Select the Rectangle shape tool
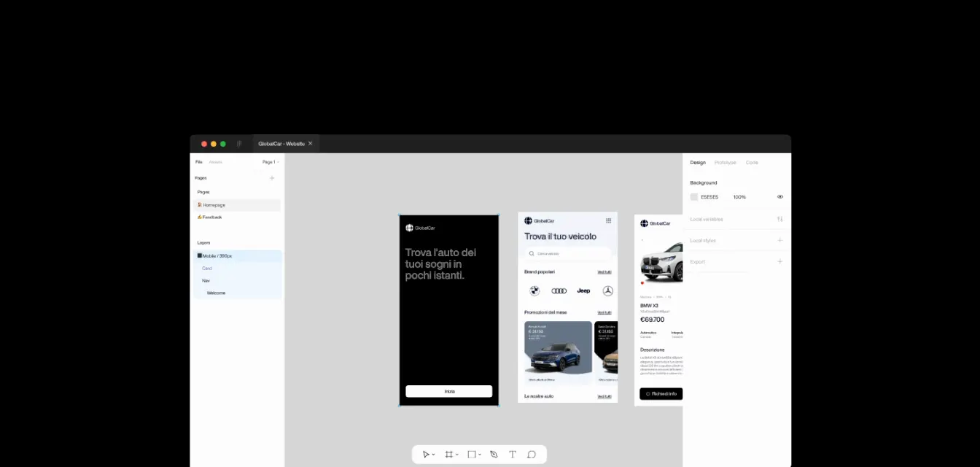Screen dimensions: 980x467 click(471, 455)
